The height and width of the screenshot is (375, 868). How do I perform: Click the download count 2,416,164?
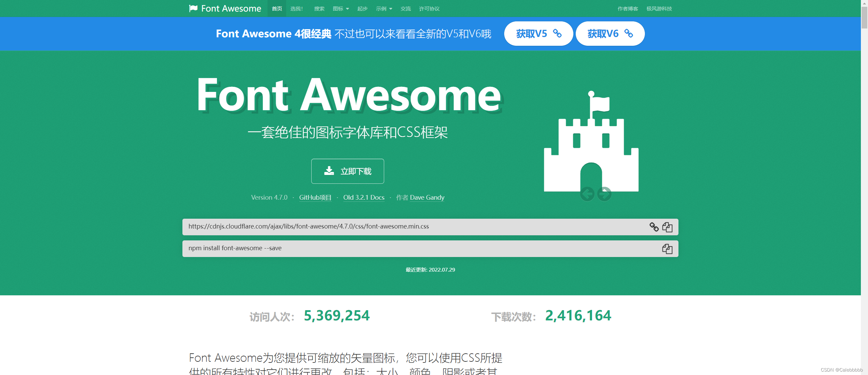578,316
